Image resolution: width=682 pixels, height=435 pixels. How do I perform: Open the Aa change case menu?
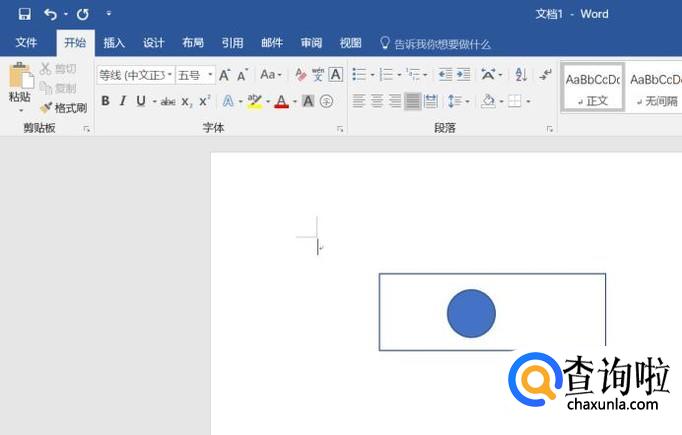coord(271,75)
